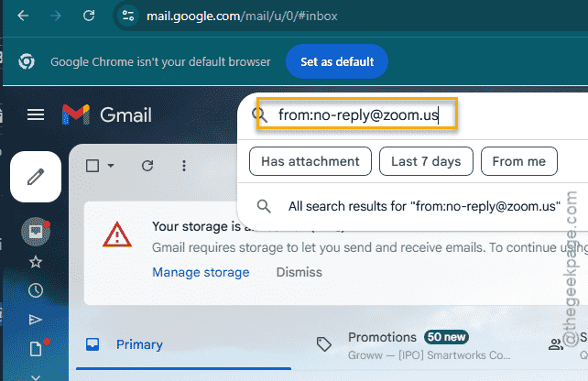The width and height of the screenshot is (588, 381).
Task: Open the More options three-dot menu
Action: pyautogui.click(x=184, y=166)
